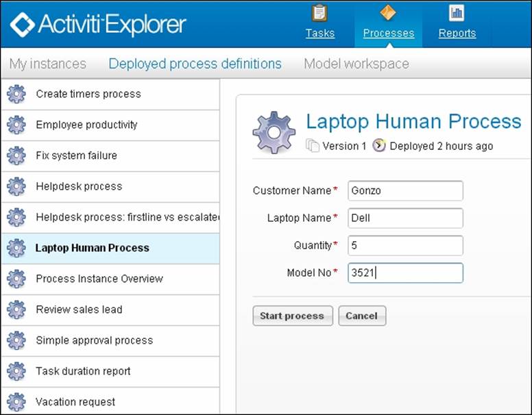Click gear icon beside Task duration report

(x=16, y=372)
